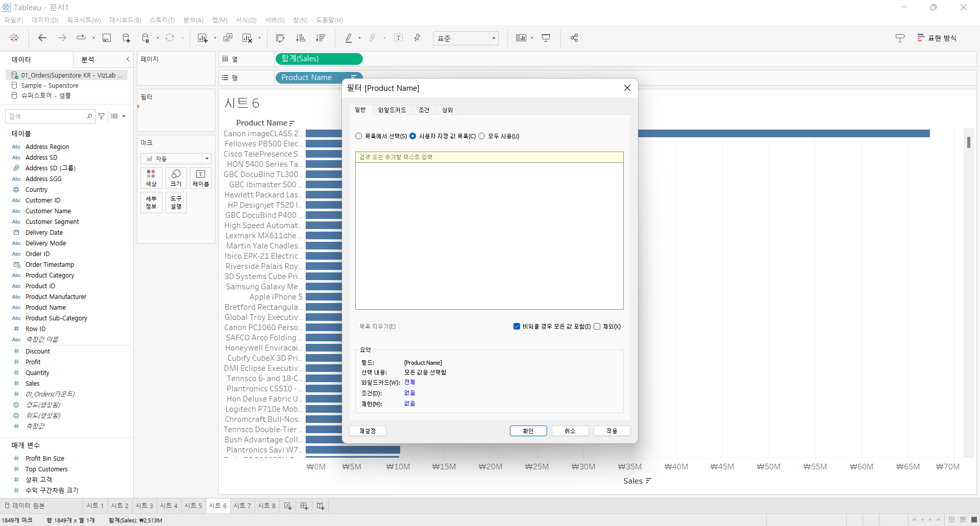Click the highlight pen icon
Viewport: 980px width, 526px height.
click(x=349, y=38)
